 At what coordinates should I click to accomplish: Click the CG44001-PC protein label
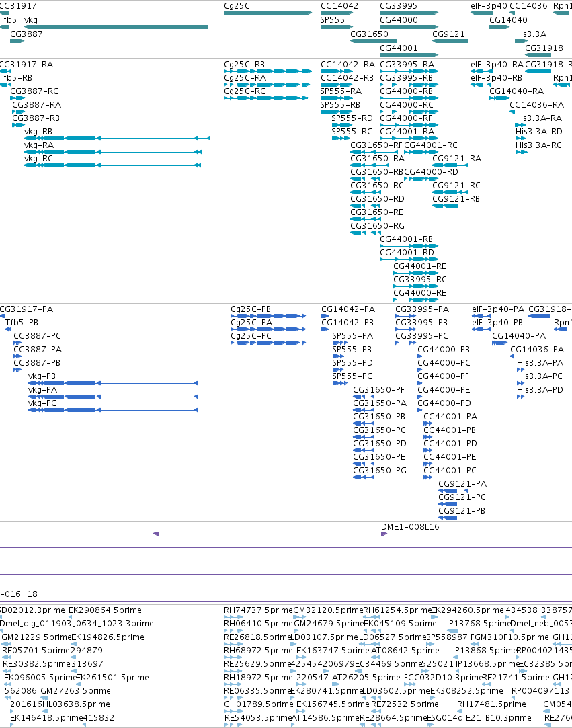pos(450,471)
